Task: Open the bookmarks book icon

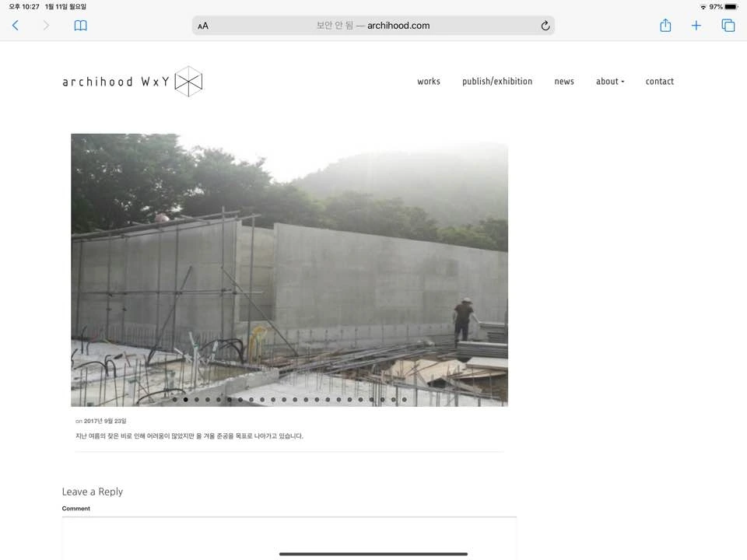Action: click(x=80, y=26)
